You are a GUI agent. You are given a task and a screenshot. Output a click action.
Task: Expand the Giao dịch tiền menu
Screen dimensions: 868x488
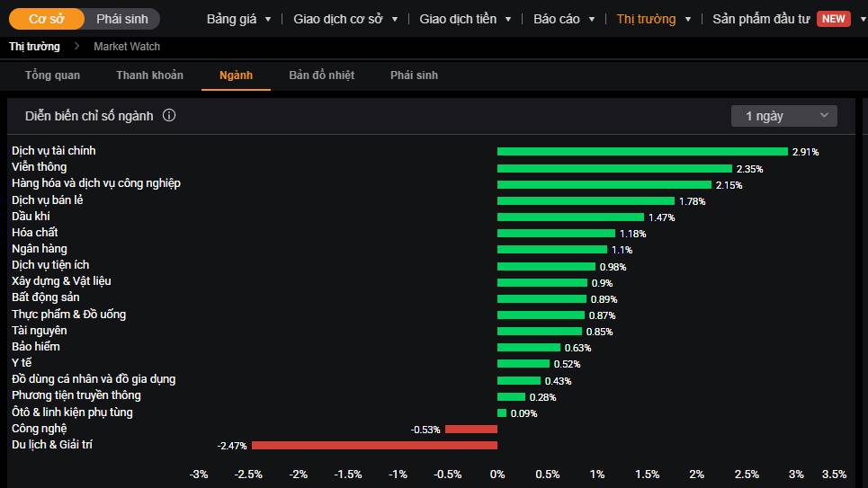tap(464, 19)
